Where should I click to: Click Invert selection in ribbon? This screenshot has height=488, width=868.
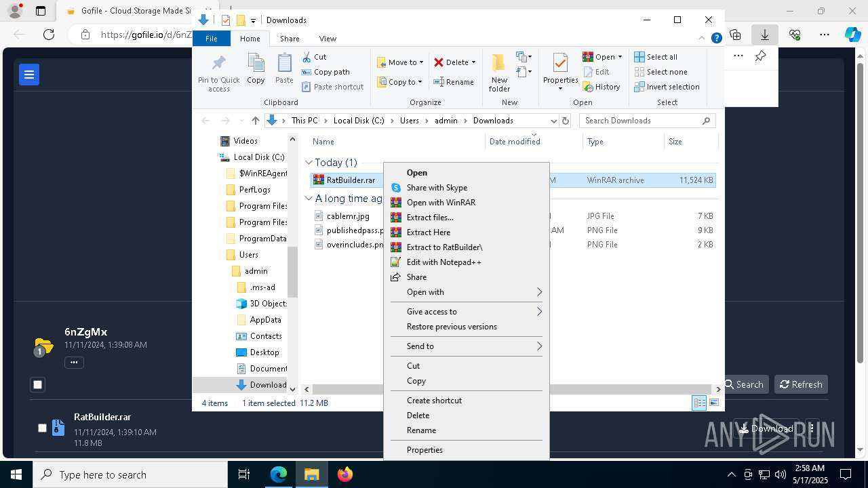[667, 87]
